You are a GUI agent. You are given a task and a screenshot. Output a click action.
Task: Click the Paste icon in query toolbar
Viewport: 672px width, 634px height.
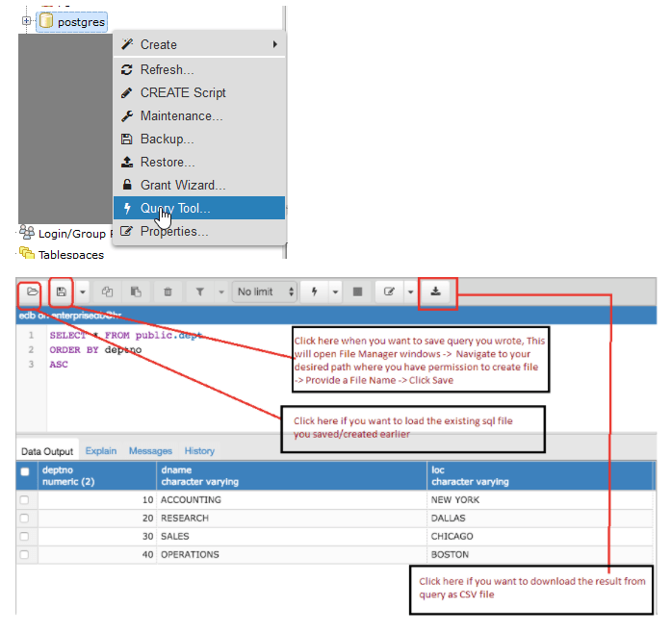click(x=136, y=292)
